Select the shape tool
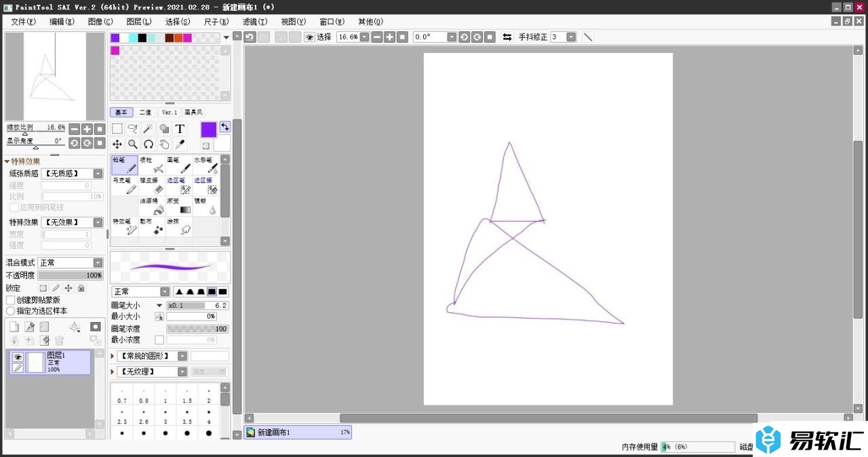868x457 pixels. [x=164, y=128]
